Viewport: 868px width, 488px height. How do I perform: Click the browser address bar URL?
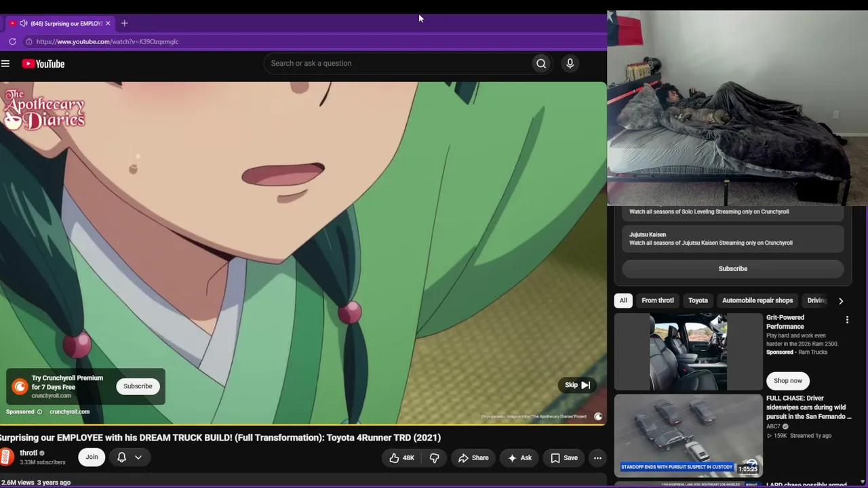[x=108, y=41]
